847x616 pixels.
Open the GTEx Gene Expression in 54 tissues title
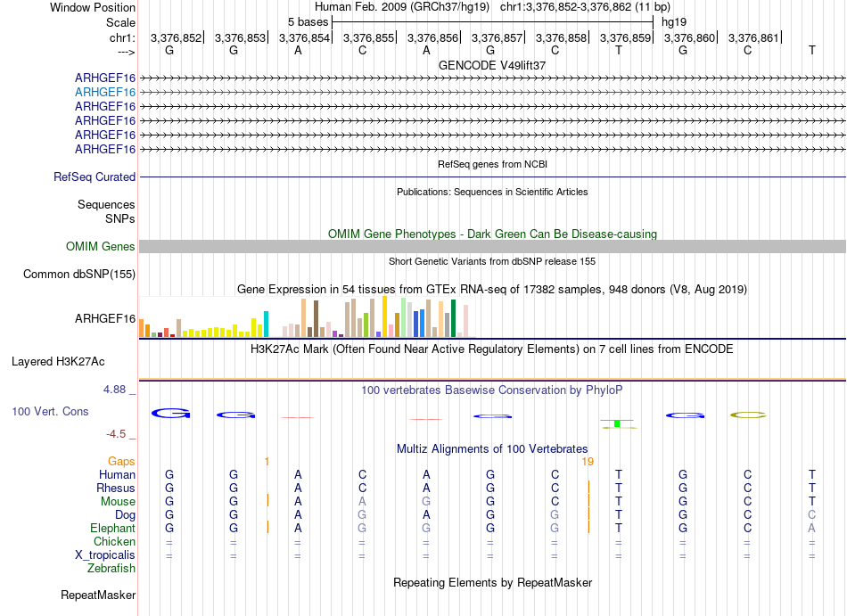click(x=492, y=290)
